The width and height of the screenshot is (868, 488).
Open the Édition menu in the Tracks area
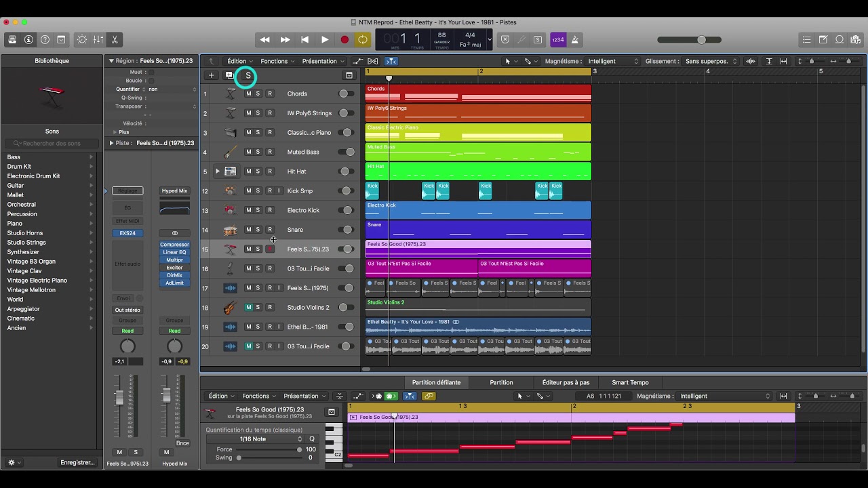(x=240, y=61)
